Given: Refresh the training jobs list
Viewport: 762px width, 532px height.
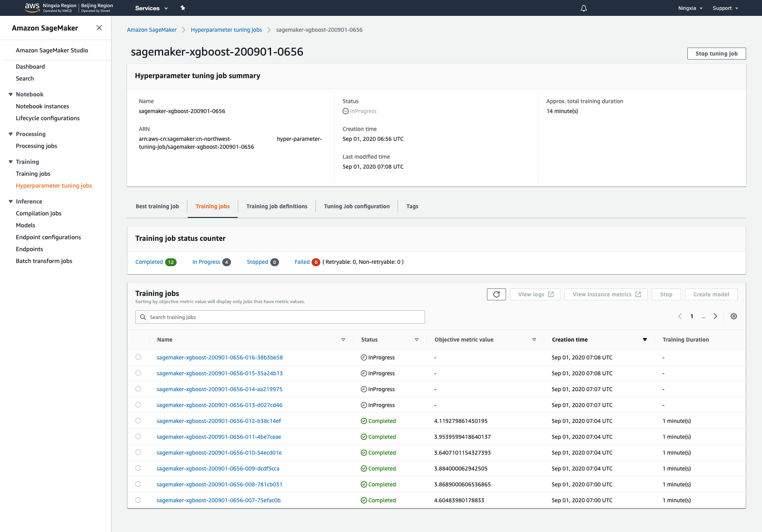Looking at the screenshot, I should click(496, 294).
